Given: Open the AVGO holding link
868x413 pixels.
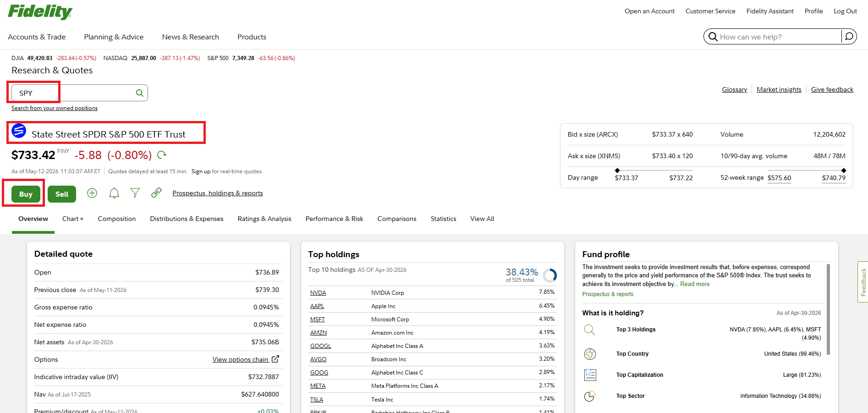Looking at the screenshot, I should pos(319,359).
